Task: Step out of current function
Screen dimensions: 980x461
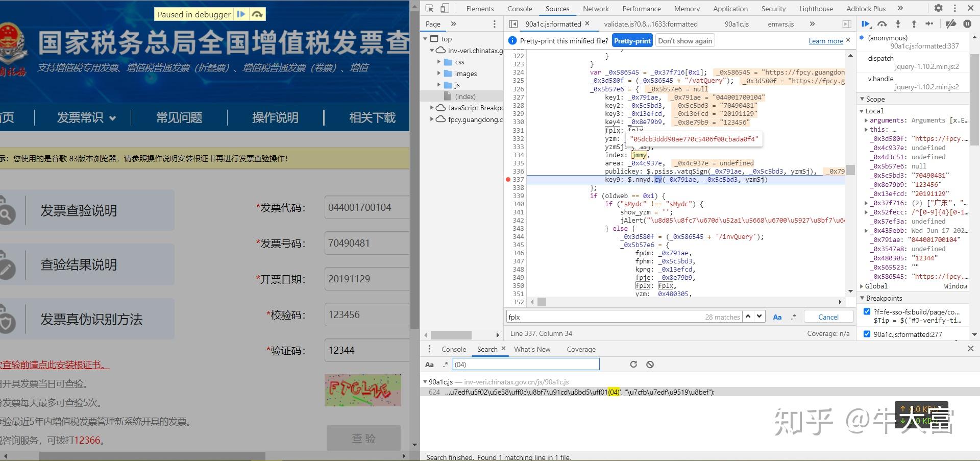Action: click(913, 23)
